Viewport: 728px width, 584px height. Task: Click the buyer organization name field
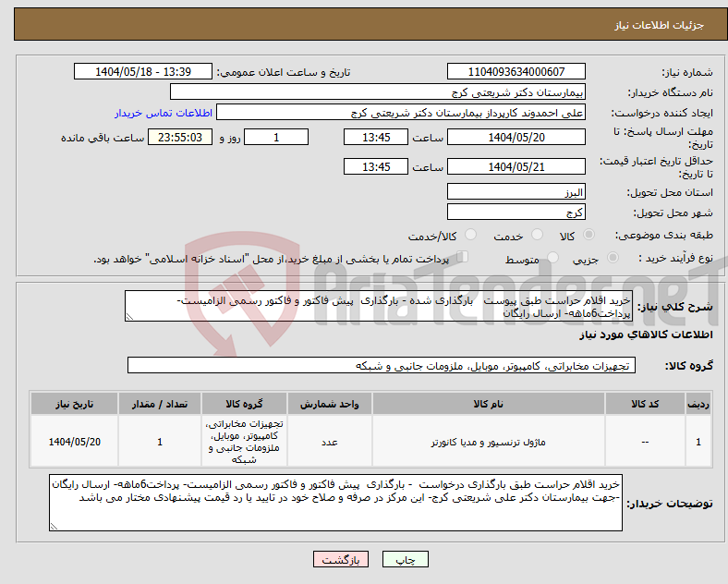(x=378, y=91)
